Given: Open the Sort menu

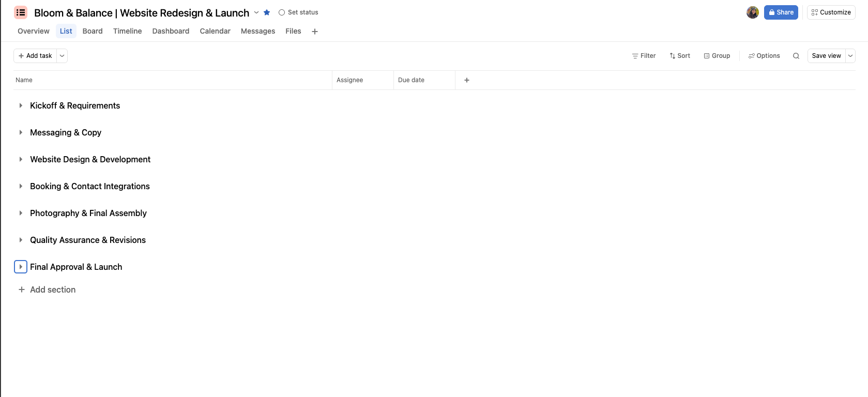Looking at the screenshot, I should point(680,56).
